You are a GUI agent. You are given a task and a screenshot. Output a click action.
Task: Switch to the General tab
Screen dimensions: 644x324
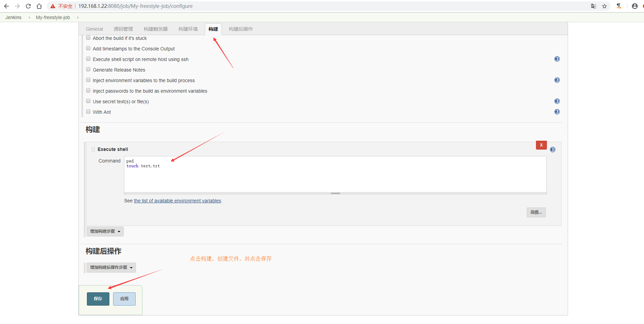[94, 29]
